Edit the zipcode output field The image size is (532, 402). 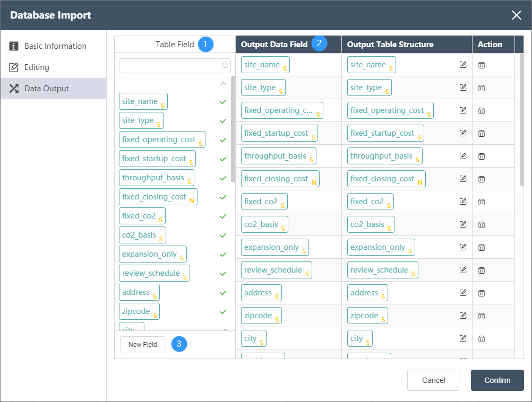click(x=463, y=315)
